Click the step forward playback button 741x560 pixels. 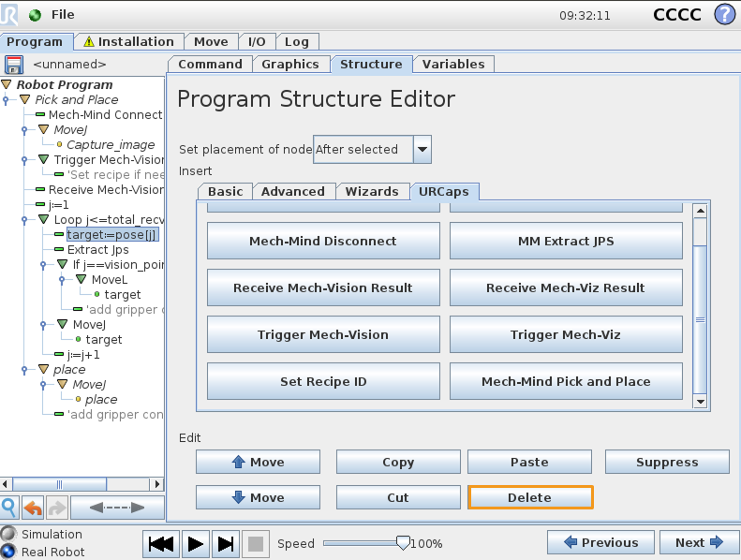[225, 543]
